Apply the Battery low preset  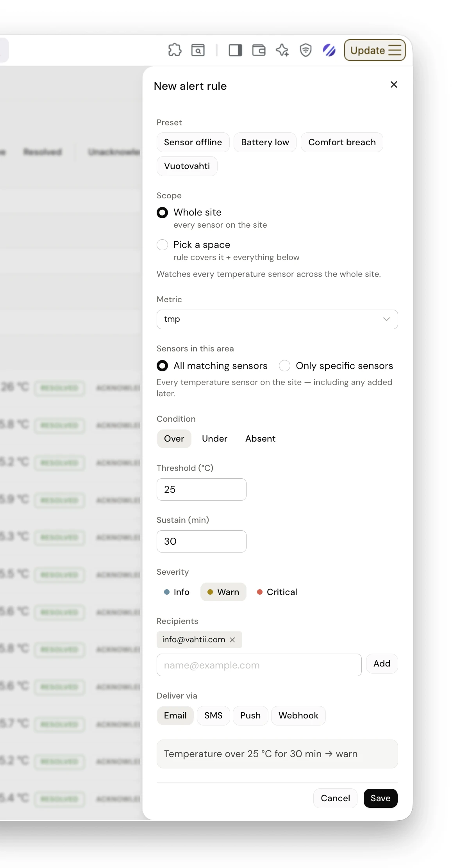(x=265, y=143)
